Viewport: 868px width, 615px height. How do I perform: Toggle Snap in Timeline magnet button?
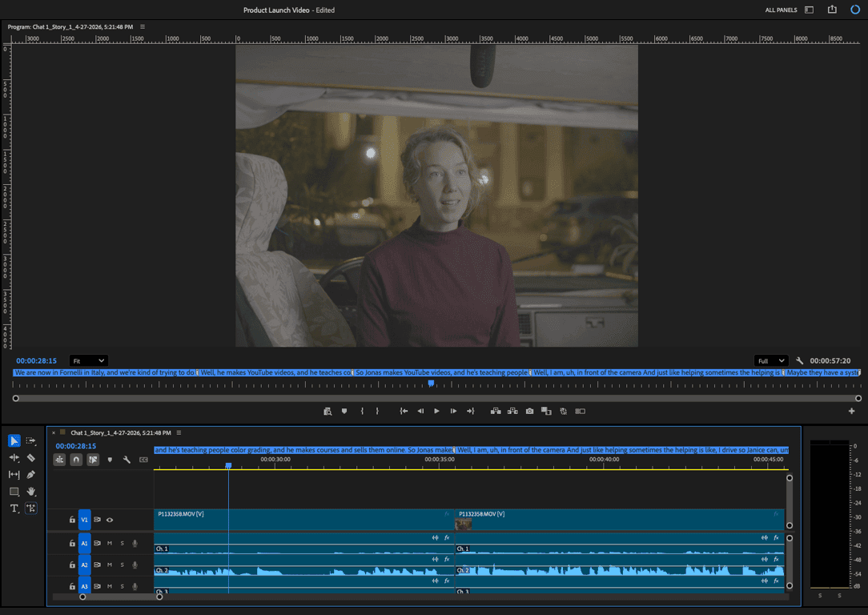point(76,460)
